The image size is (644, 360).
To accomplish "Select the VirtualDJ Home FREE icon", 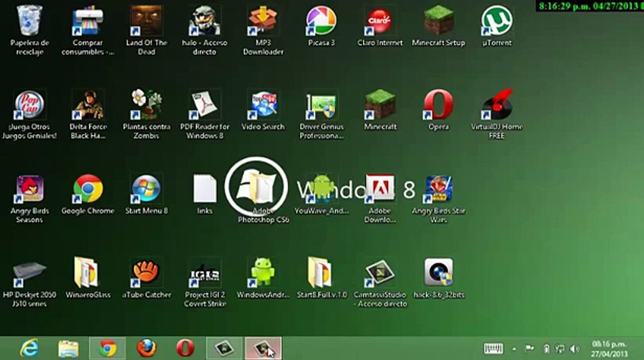I will click(x=497, y=114).
